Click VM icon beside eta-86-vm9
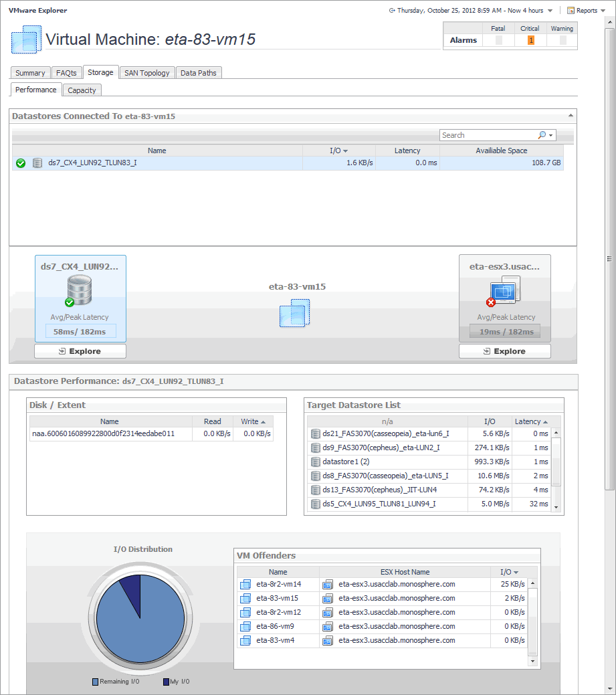This screenshot has width=616, height=695. click(x=245, y=626)
